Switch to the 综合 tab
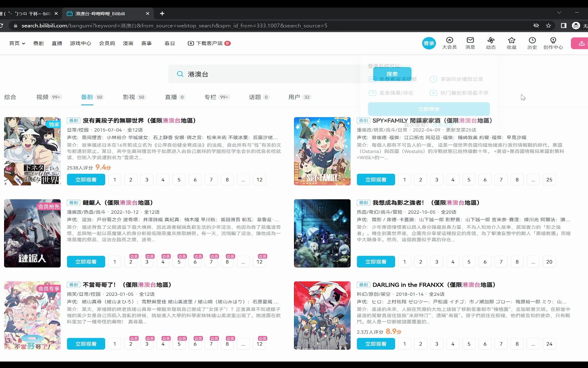Image resolution: width=588 pixels, height=368 pixels. (x=10, y=97)
